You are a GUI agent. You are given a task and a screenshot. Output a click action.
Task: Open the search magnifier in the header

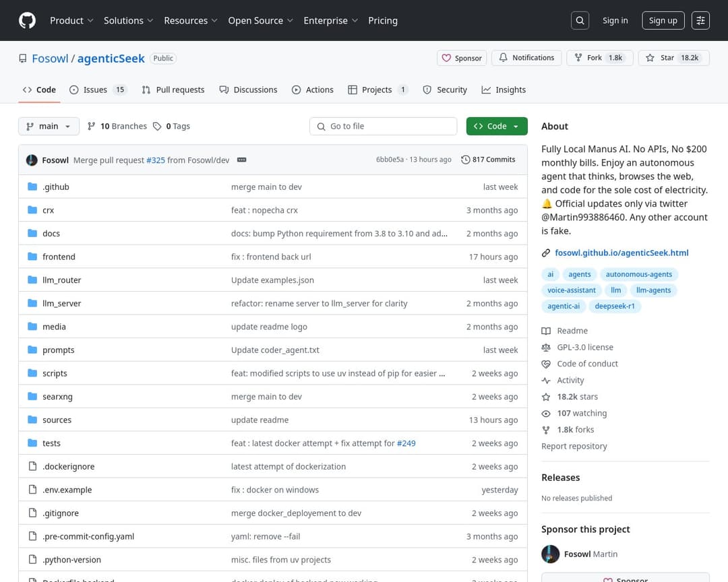point(580,20)
